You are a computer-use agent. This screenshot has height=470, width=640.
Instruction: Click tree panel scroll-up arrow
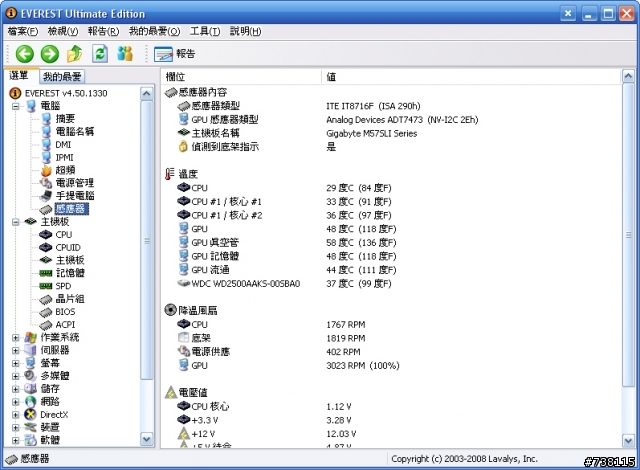point(147,94)
